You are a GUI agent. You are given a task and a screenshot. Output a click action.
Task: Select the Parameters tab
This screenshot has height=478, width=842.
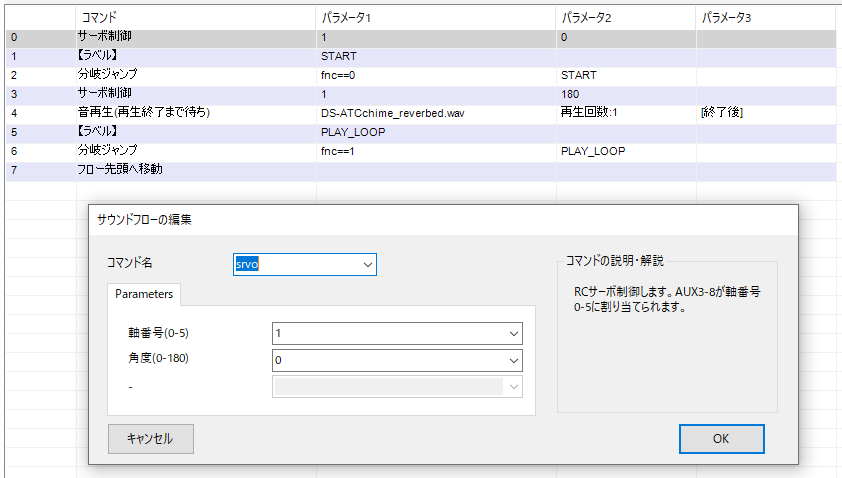144,294
